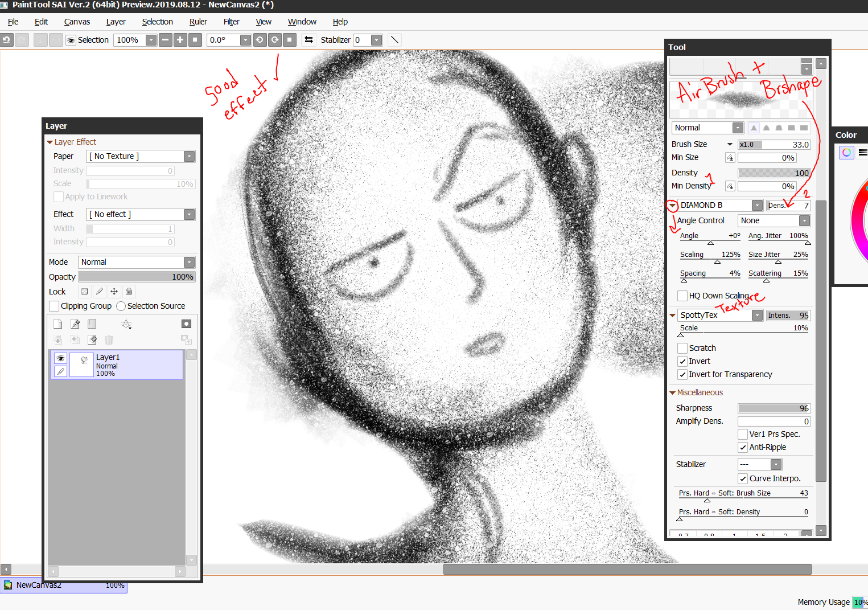Toggle straight line drawing mode icon

coord(394,40)
